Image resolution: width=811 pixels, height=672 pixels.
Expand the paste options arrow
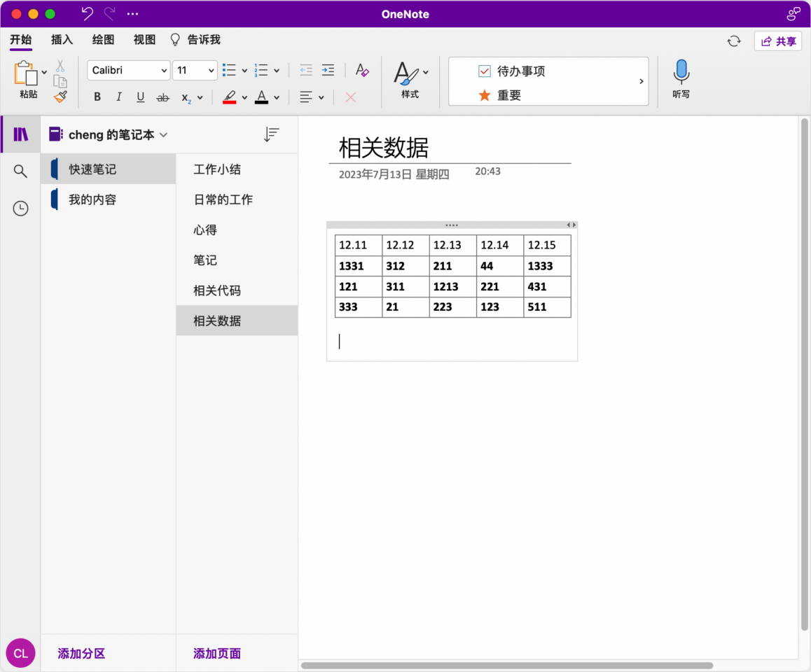click(x=45, y=72)
